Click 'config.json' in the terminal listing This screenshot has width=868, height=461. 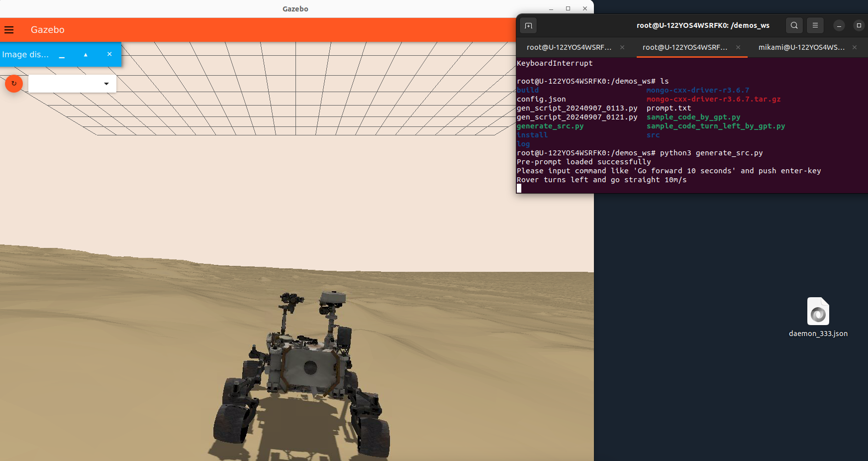[541, 100]
